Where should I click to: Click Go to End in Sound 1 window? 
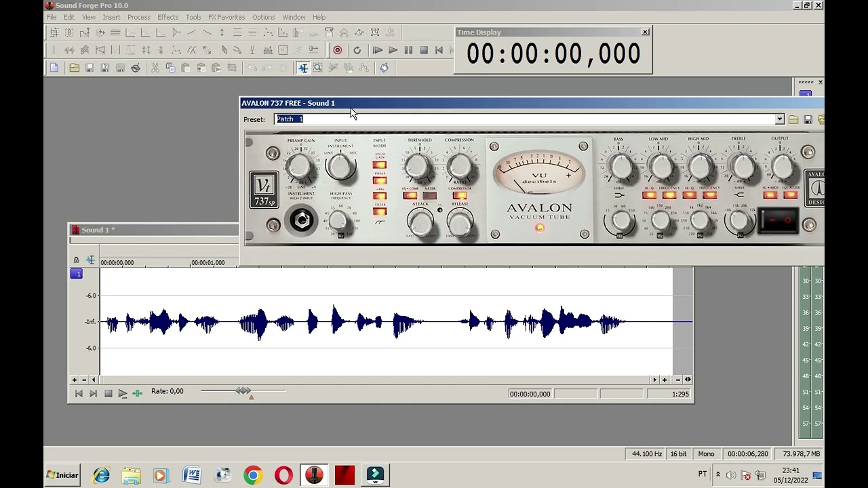pyautogui.click(x=94, y=394)
